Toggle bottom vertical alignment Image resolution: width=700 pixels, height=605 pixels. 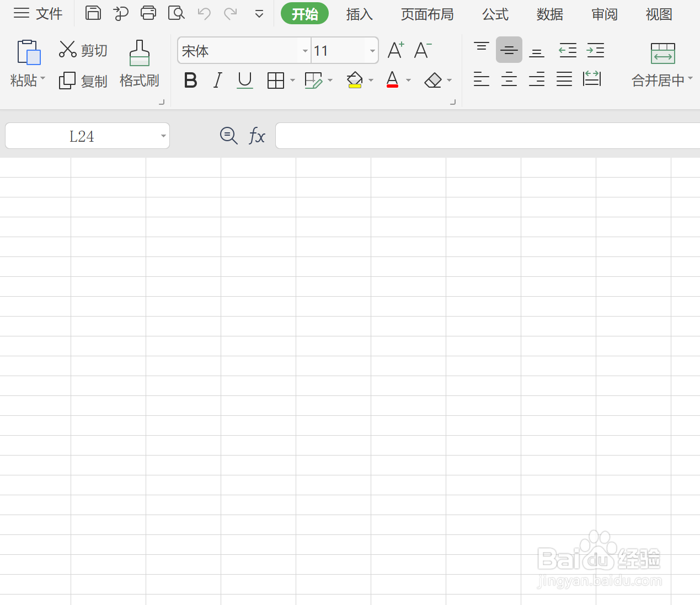click(x=537, y=51)
